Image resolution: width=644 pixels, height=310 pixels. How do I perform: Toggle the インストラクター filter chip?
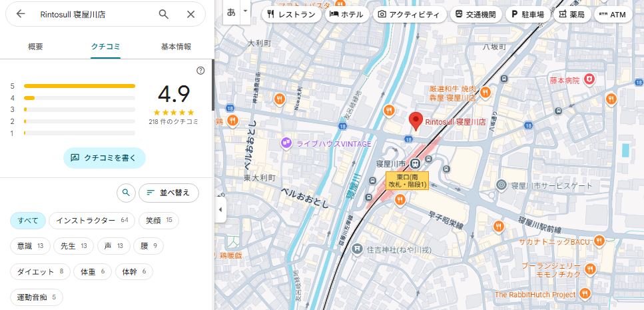(x=92, y=221)
